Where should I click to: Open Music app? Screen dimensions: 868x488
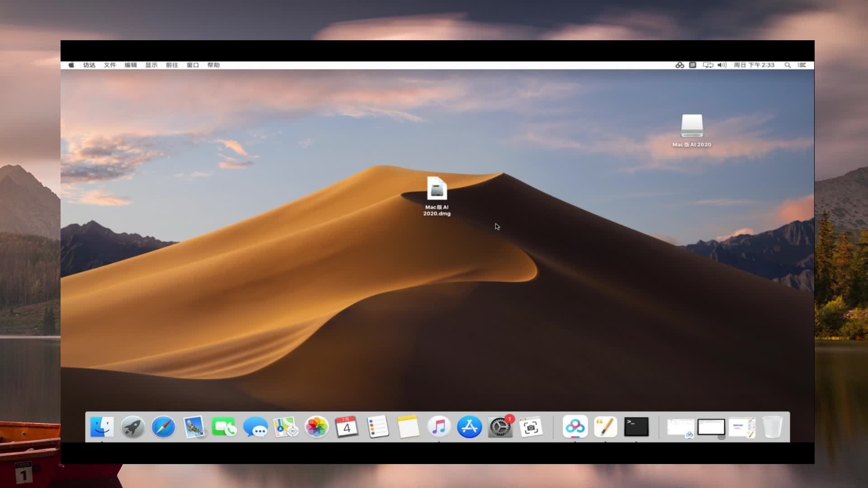[x=439, y=427]
